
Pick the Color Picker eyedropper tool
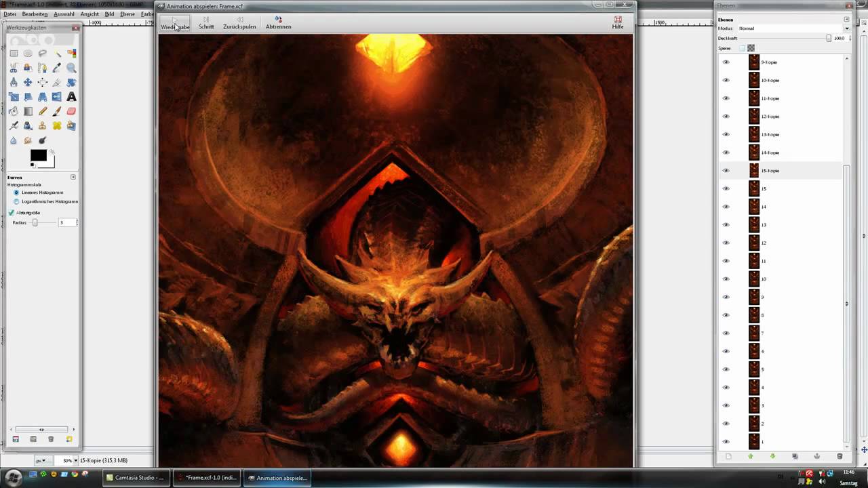pos(57,68)
